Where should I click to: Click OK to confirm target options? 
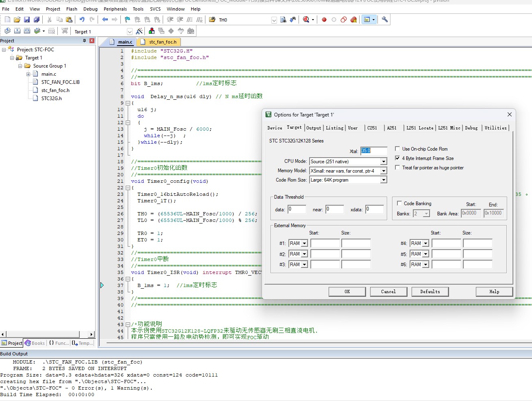click(x=347, y=291)
